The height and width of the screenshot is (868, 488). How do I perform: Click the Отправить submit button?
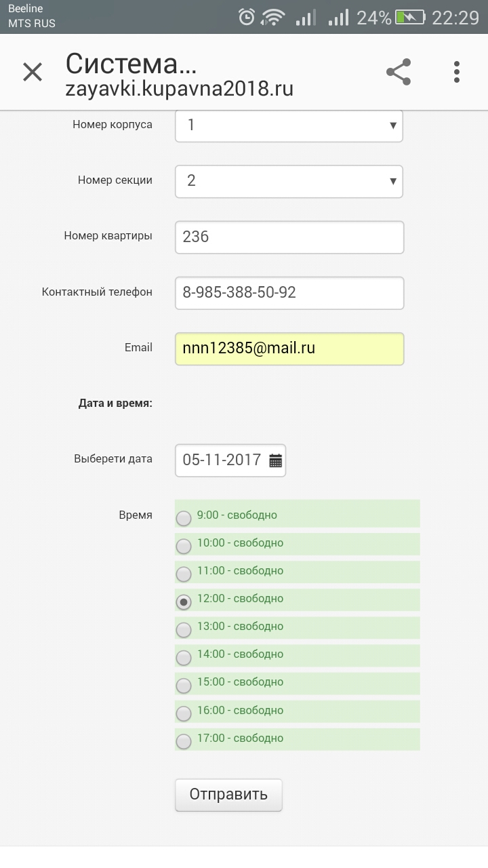click(228, 795)
